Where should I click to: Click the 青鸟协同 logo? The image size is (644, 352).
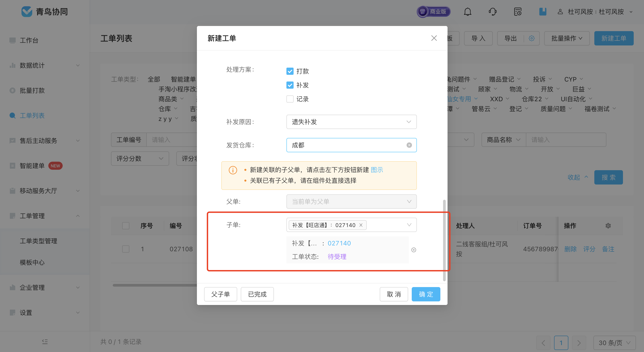tap(45, 11)
